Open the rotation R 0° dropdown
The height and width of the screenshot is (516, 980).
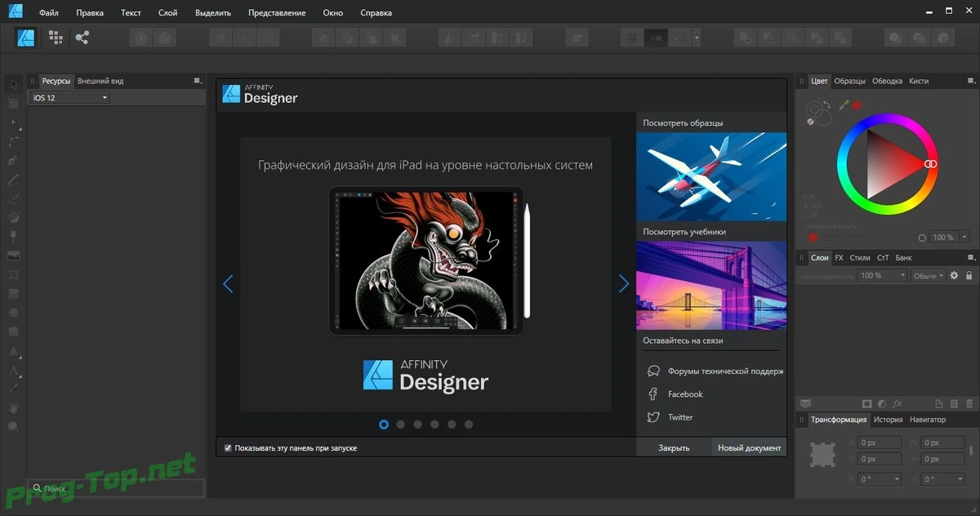point(880,479)
